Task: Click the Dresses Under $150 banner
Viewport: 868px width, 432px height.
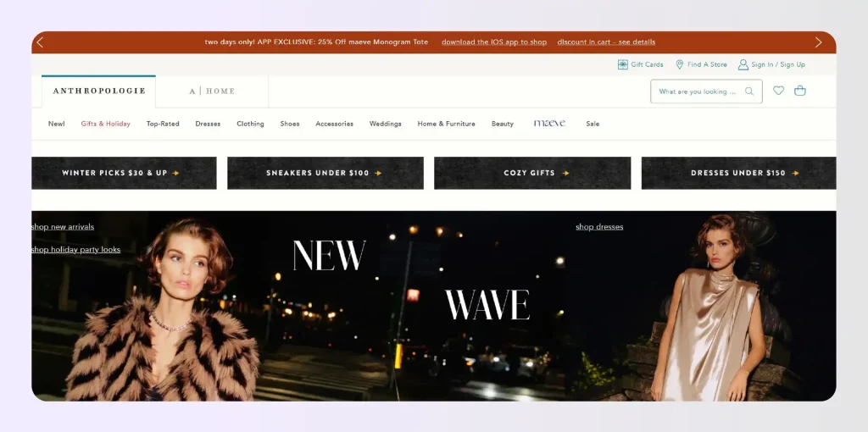Action: 738,173
